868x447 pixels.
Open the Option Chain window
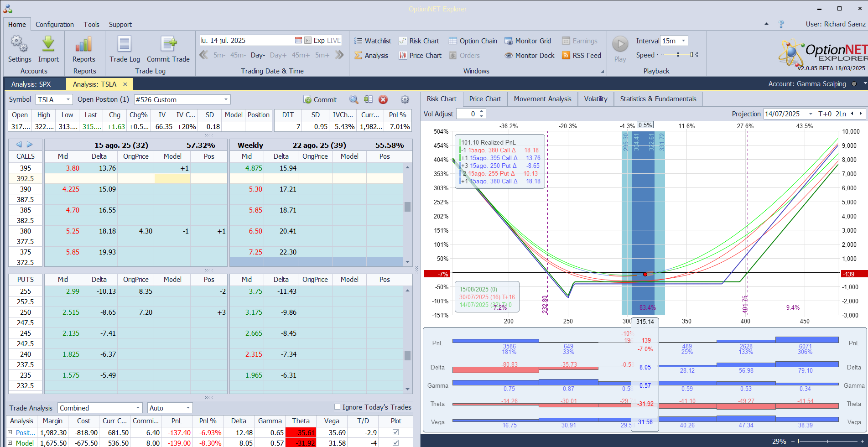(473, 41)
